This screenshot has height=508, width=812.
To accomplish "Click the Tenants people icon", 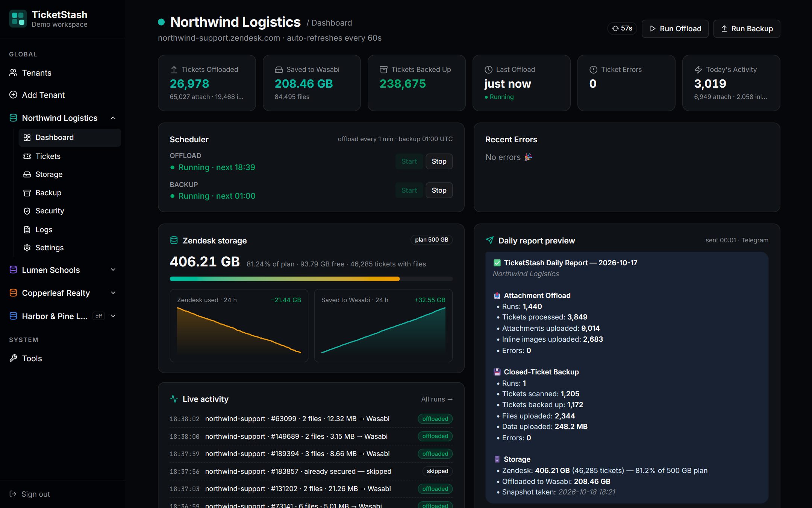I will 13,73.
